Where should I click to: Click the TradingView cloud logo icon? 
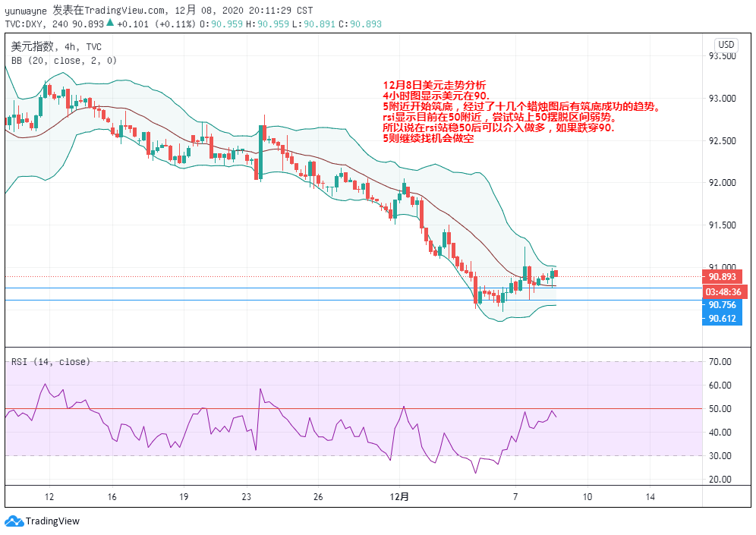(14, 521)
